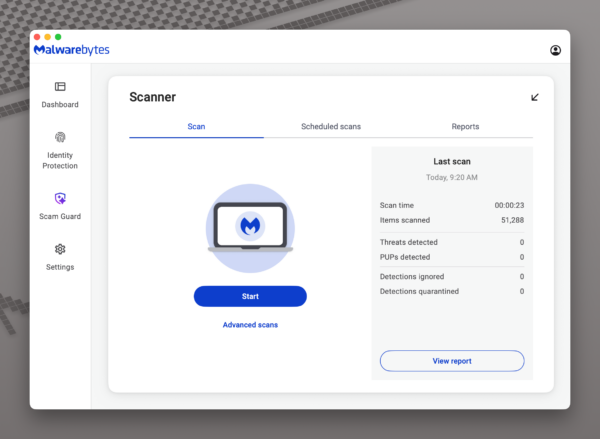
Task: Click the 'Detections quarantined' row label
Action: click(419, 292)
